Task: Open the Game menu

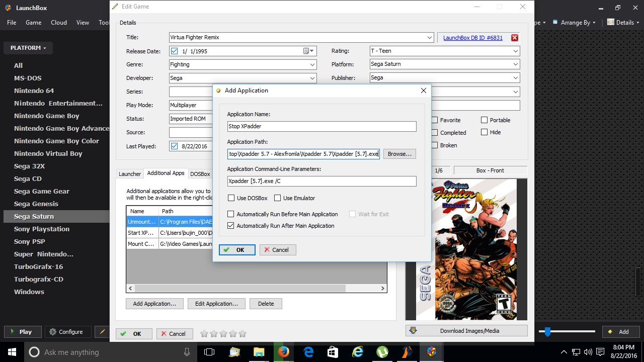Action: 33,23
